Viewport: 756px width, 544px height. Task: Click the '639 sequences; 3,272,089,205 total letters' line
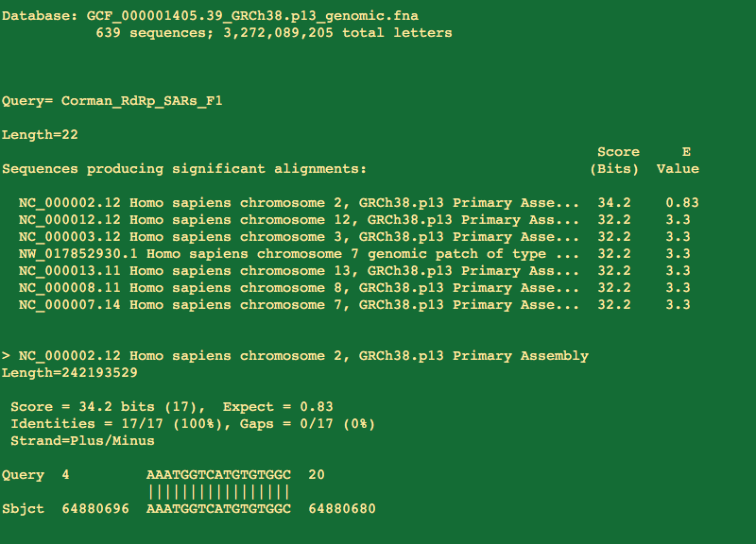[x=274, y=33]
